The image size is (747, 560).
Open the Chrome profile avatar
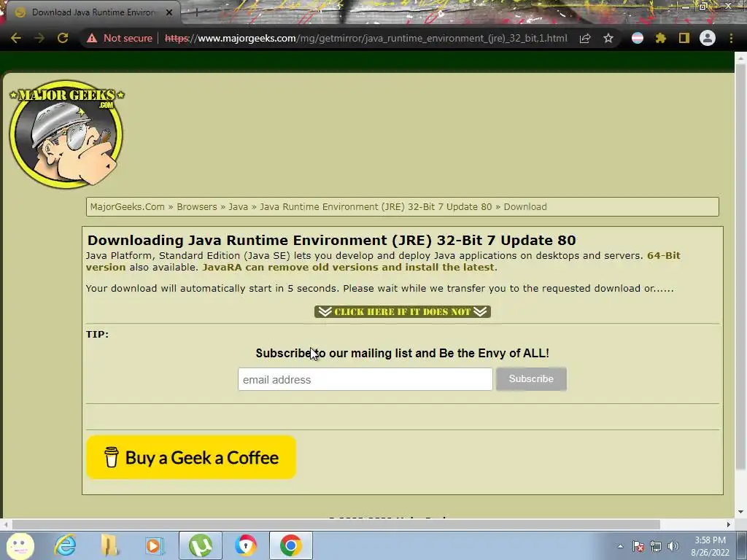pos(708,38)
